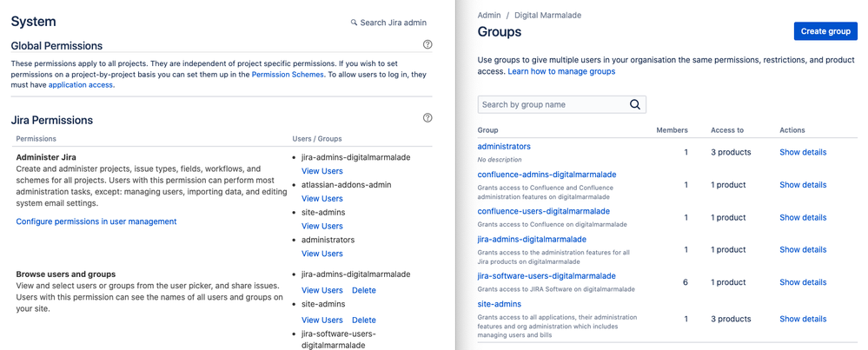Click the Create group button
The width and height of the screenshot is (868, 350).
coord(825,31)
